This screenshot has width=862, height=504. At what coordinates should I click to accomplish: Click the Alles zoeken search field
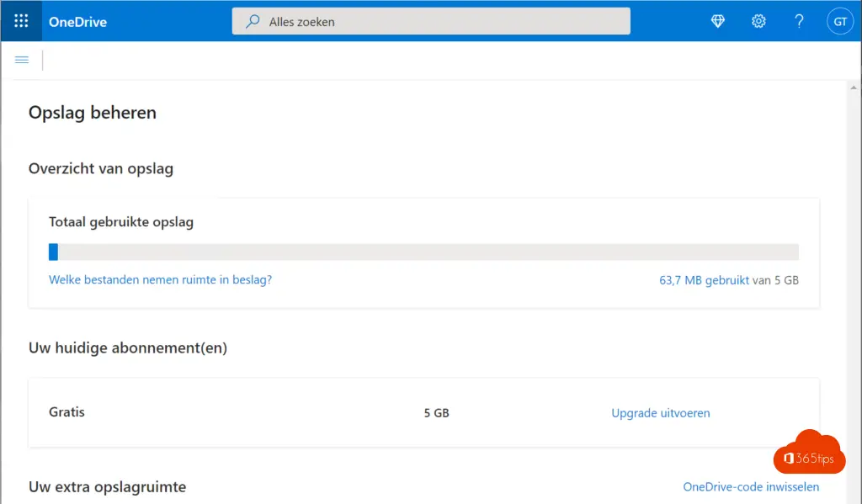click(431, 21)
